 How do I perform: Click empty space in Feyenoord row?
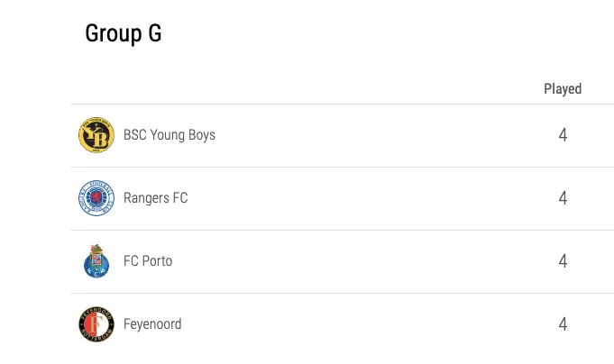coord(379,324)
